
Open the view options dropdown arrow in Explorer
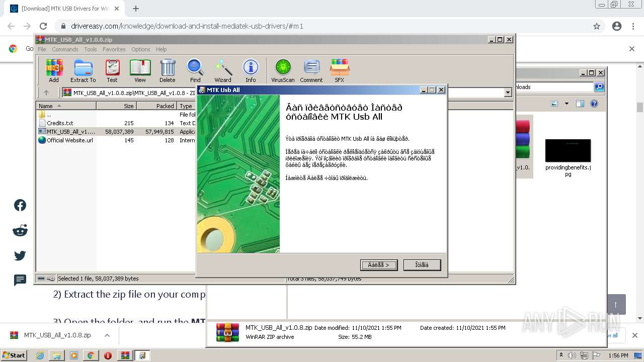click(x=567, y=104)
